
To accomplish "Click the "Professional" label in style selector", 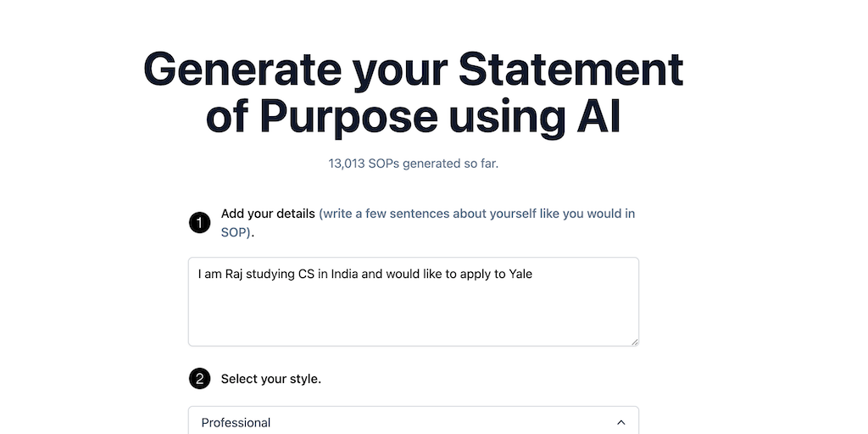I will click(236, 422).
